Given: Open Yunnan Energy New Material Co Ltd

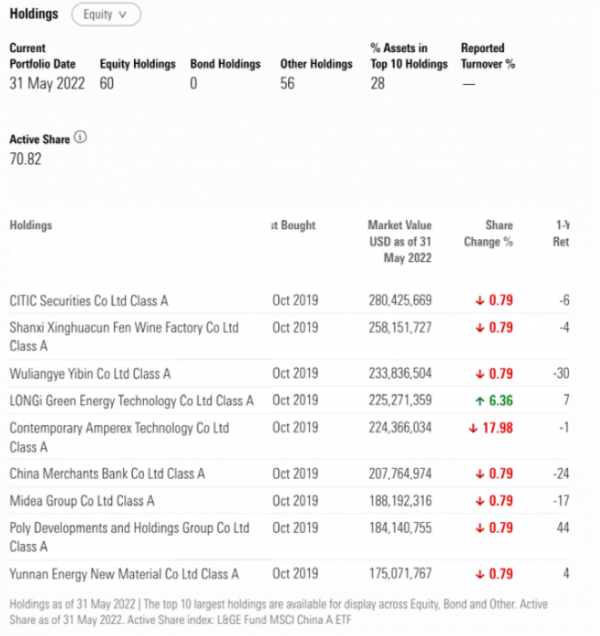Looking at the screenshot, I should tap(124, 574).
